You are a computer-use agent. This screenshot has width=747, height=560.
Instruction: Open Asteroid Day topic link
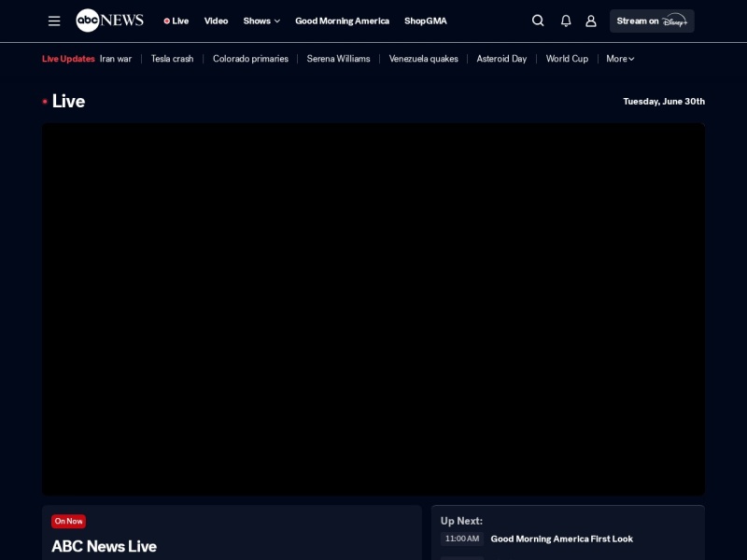[501, 59]
